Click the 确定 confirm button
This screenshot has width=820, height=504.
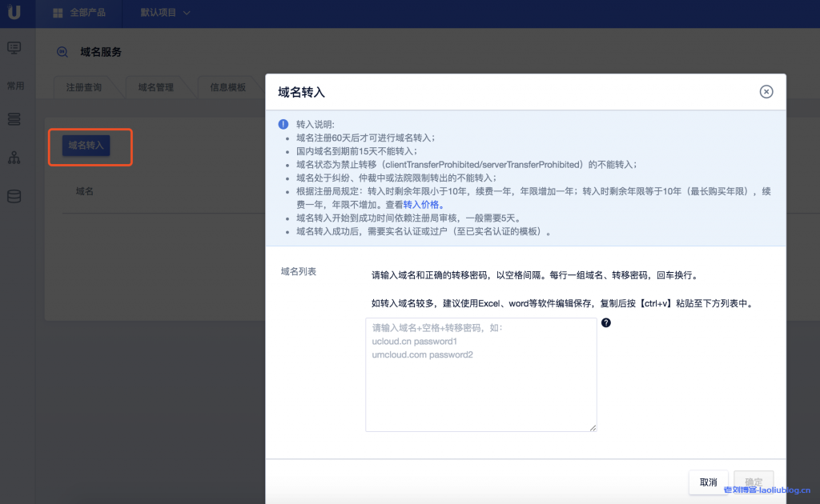click(753, 482)
